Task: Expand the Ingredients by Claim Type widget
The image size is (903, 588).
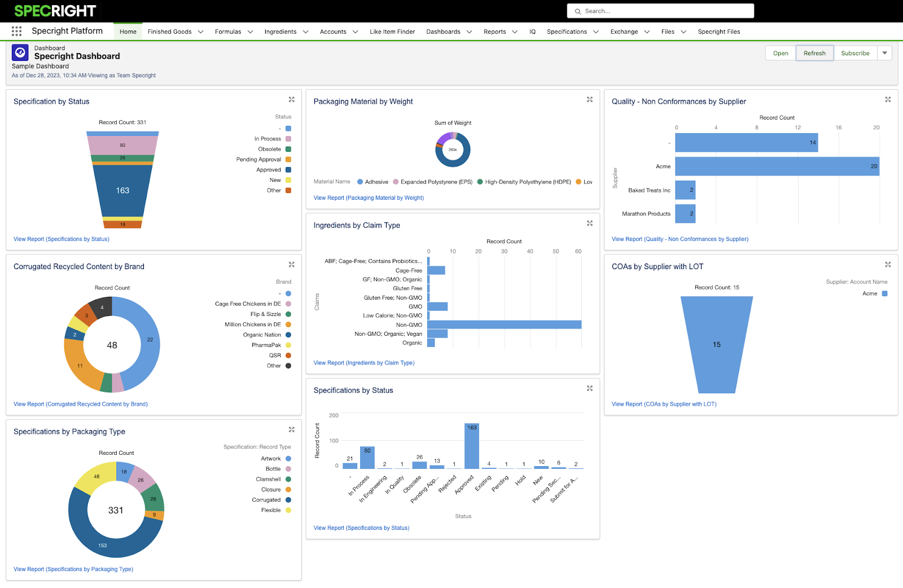Action: [590, 223]
